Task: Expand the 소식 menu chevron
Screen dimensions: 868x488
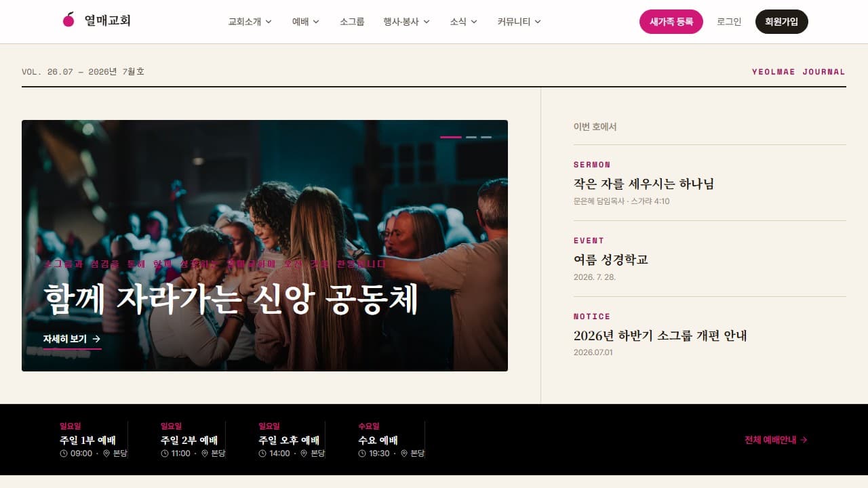Action: (x=474, y=22)
